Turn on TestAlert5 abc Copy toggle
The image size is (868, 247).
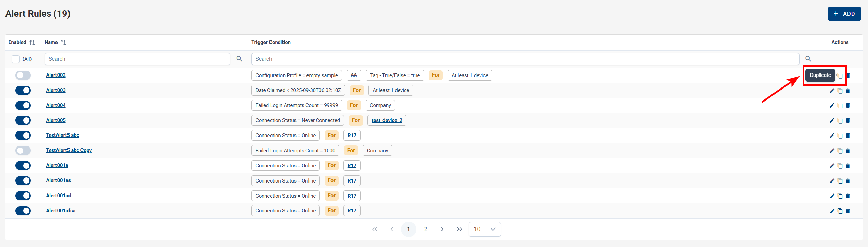pos(23,151)
